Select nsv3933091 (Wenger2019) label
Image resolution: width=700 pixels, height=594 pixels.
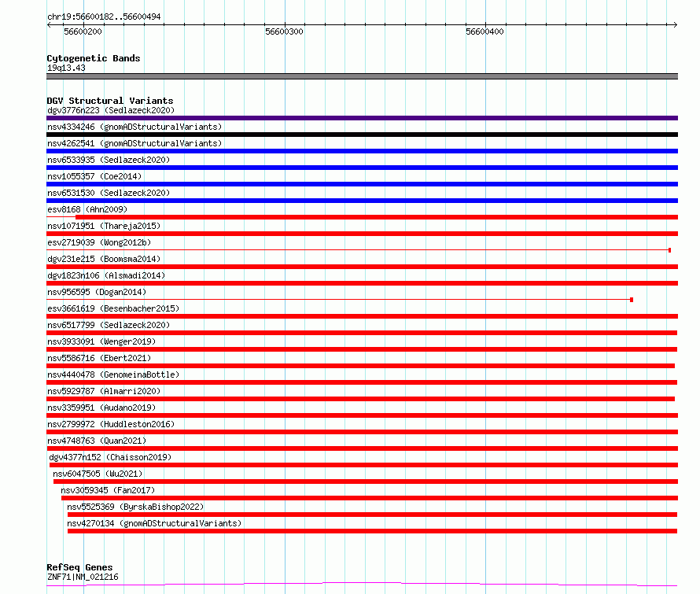coord(101,341)
